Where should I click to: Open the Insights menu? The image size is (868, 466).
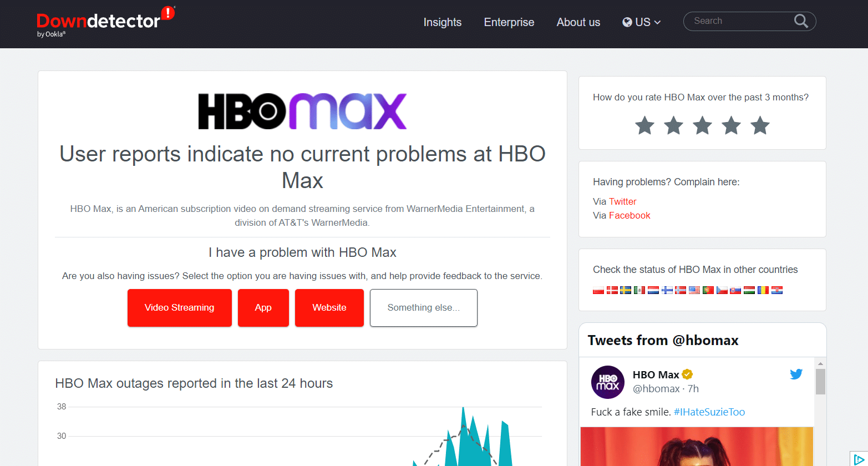pos(442,22)
